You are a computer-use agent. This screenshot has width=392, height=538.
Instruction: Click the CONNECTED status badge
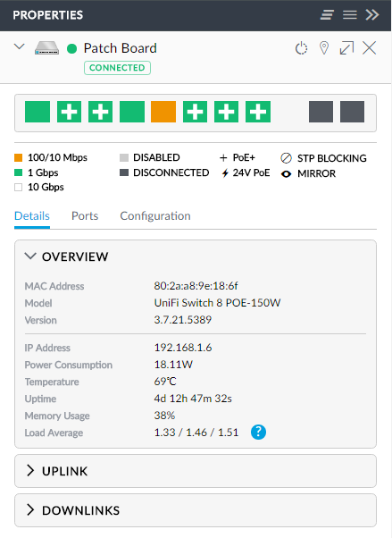click(117, 68)
